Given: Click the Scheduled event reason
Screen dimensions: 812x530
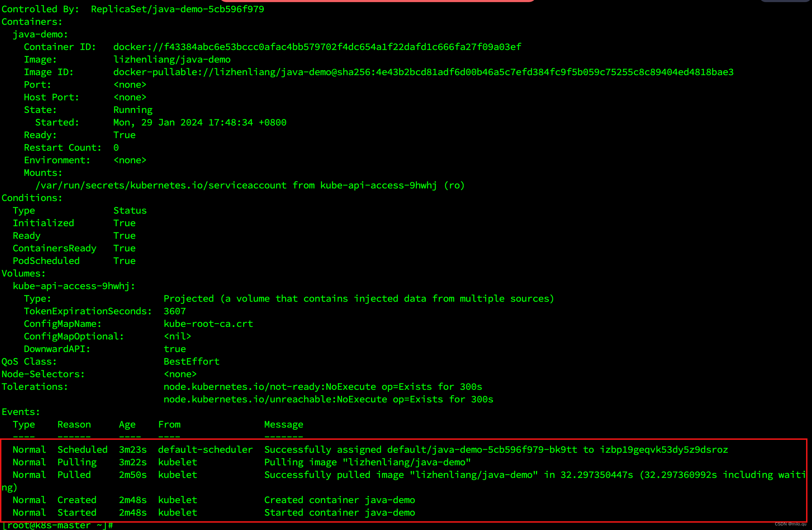Looking at the screenshot, I should tap(82, 450).
